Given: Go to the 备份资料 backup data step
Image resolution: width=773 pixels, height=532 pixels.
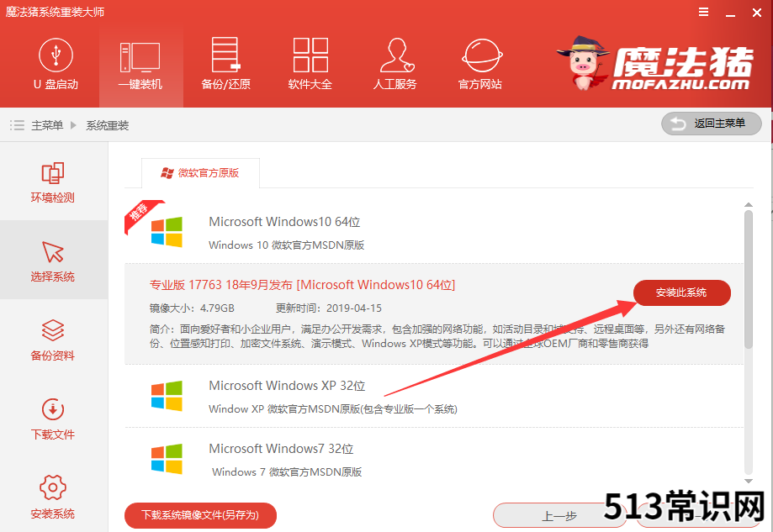Looking at the screenshot, I should 53,340.
